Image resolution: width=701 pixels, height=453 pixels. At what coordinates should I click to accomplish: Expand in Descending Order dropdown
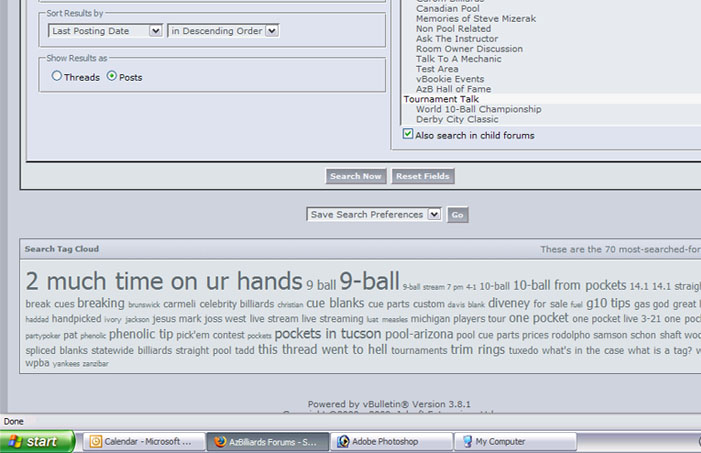tap(223, 31)
